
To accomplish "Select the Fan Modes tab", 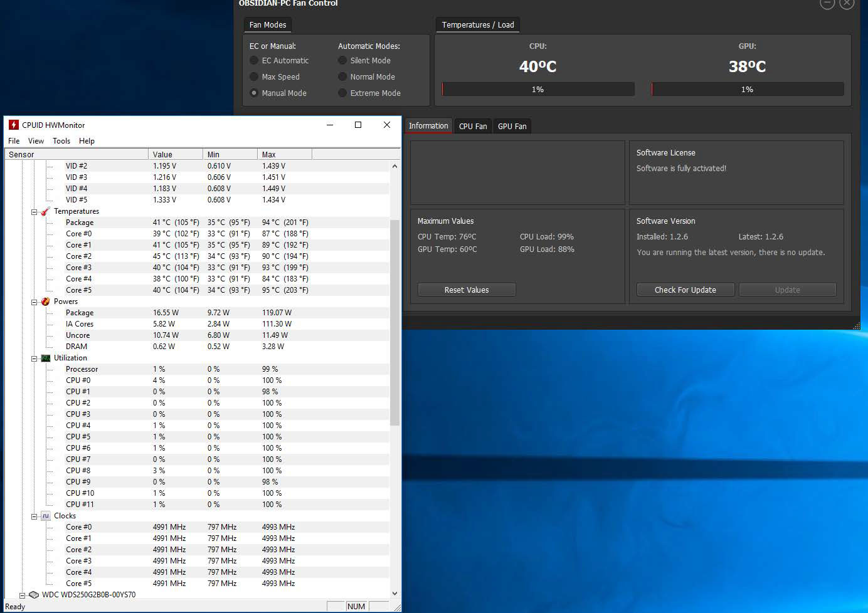I will point(268,25).
